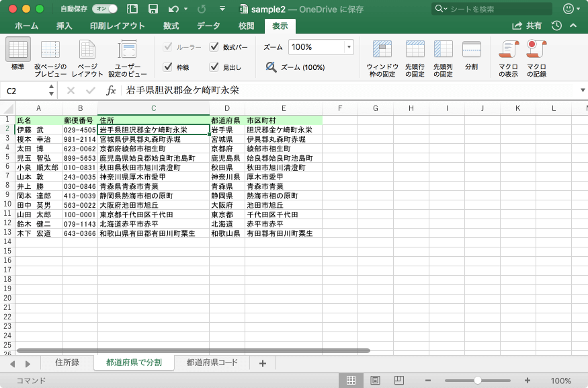Screen dimensions: 588x388
Task: Click cell containing 東京都千代田区千代田
Action: 153,215
